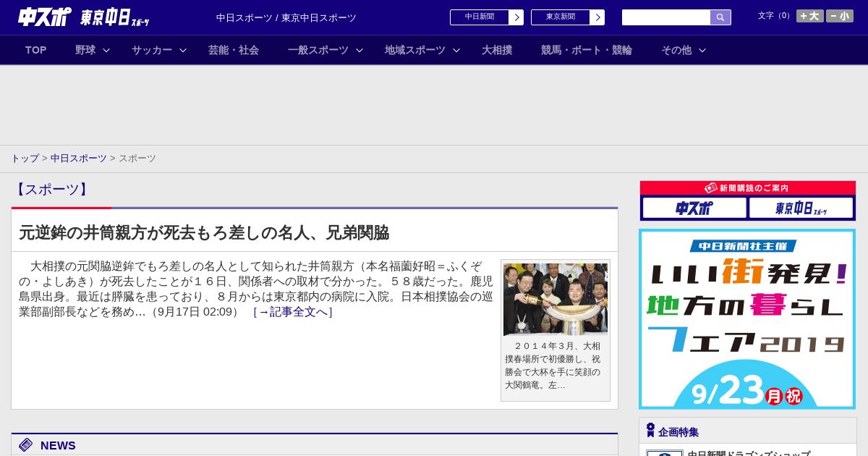
Task: Open the 井筒親方 article headline
Action: coord(204,232)
